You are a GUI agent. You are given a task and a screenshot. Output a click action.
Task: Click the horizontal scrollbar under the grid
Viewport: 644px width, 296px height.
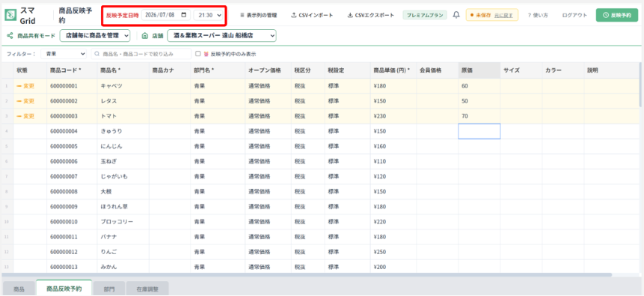tap(307, 274)
